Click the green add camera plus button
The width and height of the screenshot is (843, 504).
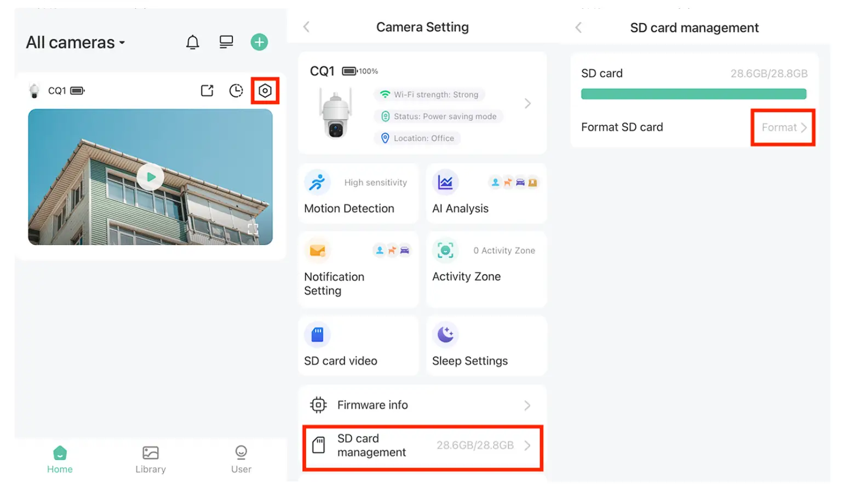(x=259, y=42)
